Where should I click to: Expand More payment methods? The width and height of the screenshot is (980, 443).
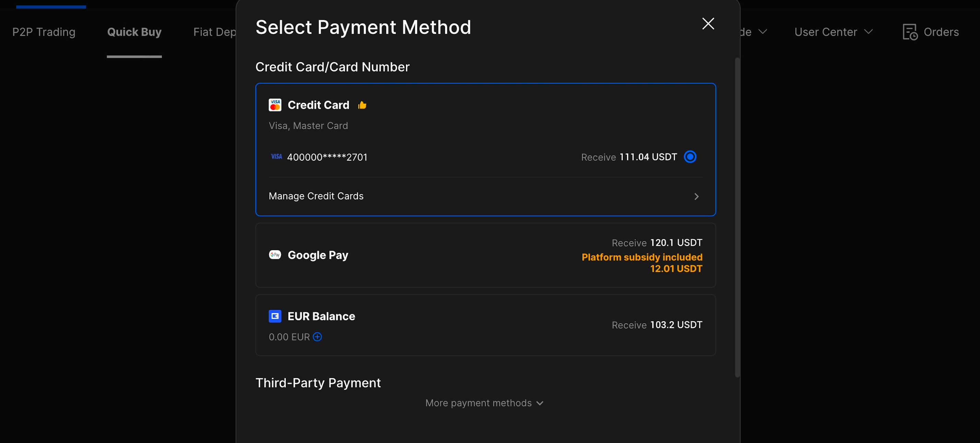click(x=484, y=403)
